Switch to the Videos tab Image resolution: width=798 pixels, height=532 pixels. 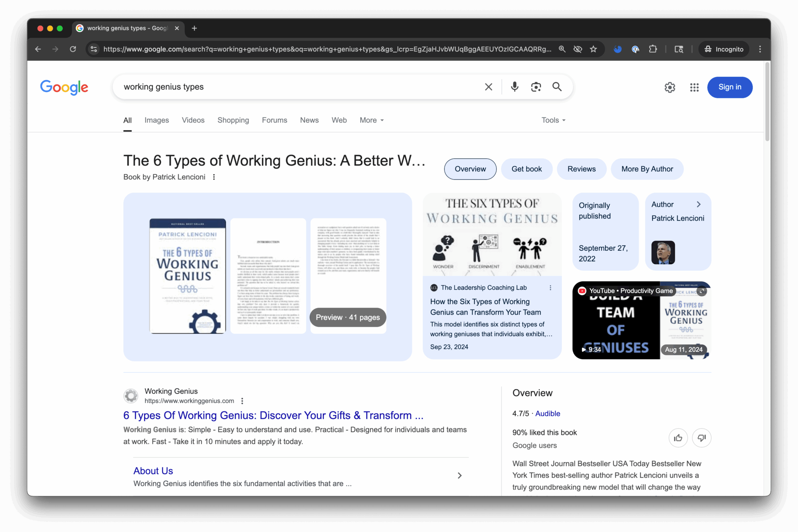pos(193,120)
